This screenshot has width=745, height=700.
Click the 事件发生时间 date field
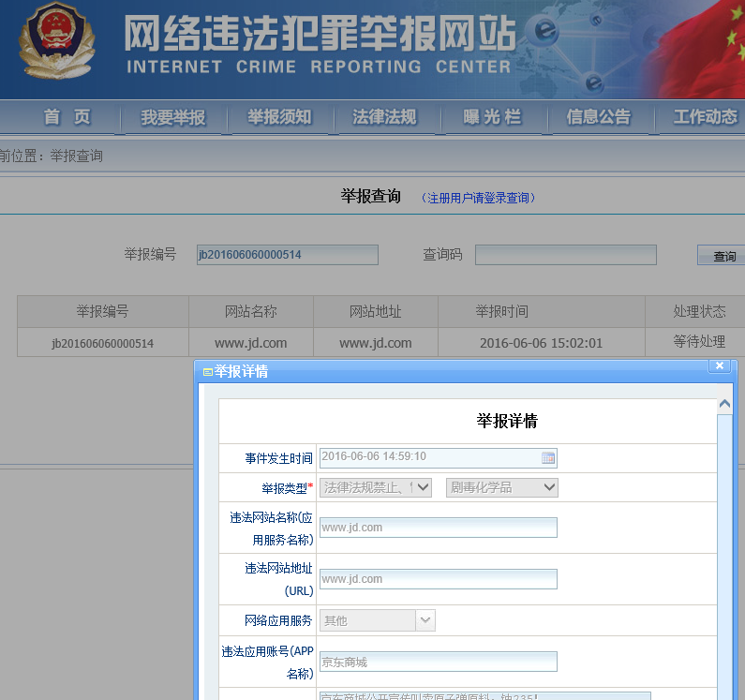point(438,458)
